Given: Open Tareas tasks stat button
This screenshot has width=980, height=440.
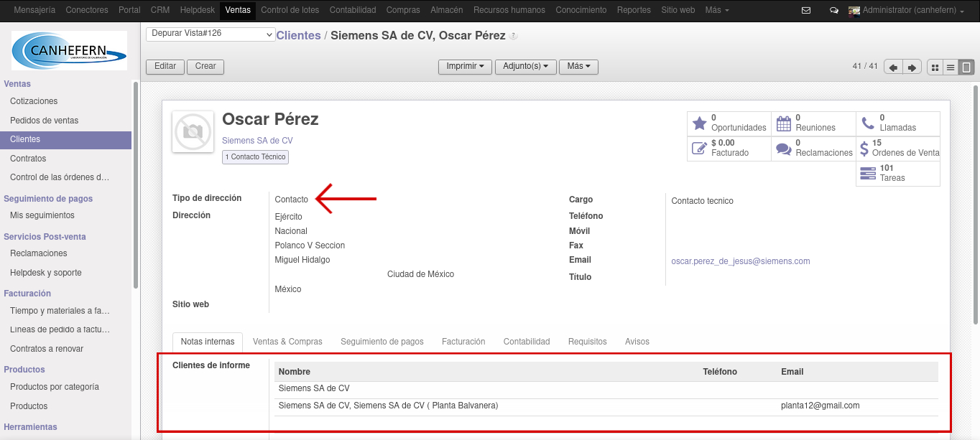Looking at the screenshot, I should click(897, 173).
